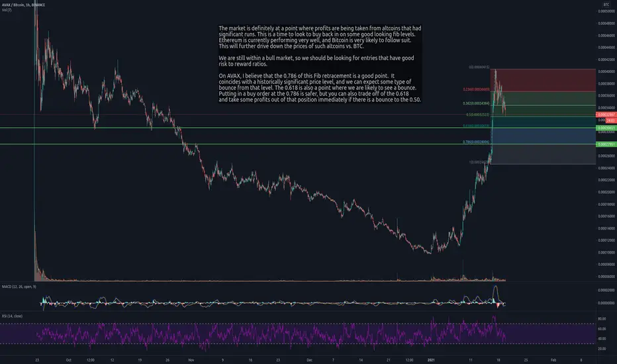Click the red countdown timer tag
The width and height of the screenshot is (617, 364).
pyautogui.click(x=610, y=120)
